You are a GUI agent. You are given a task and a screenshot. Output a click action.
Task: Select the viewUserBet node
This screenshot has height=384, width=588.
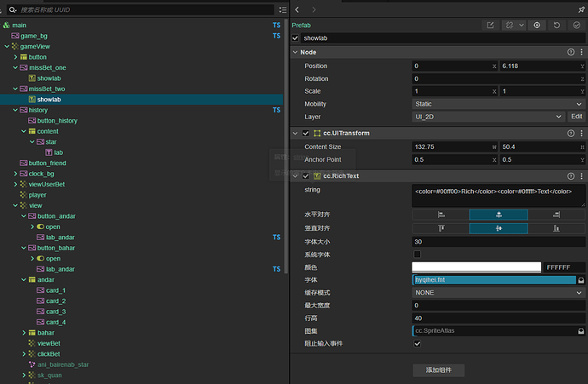(47, 184)
